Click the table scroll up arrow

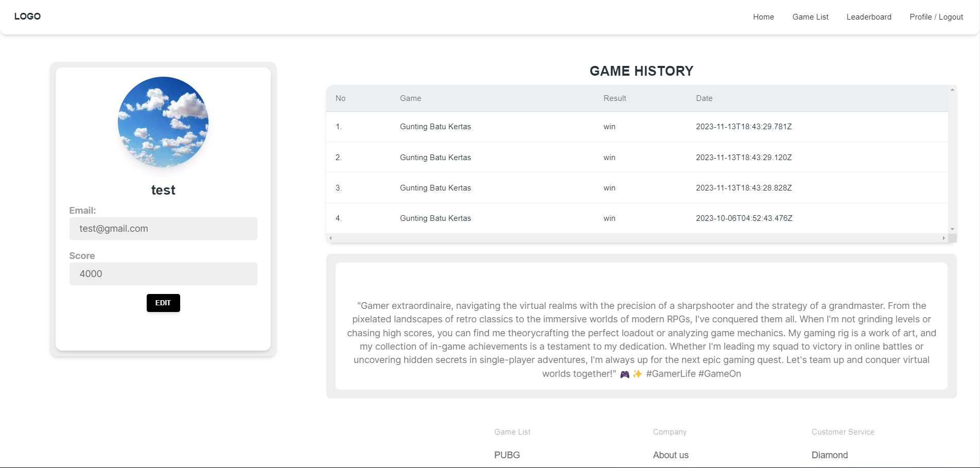[x=952, y=90]
